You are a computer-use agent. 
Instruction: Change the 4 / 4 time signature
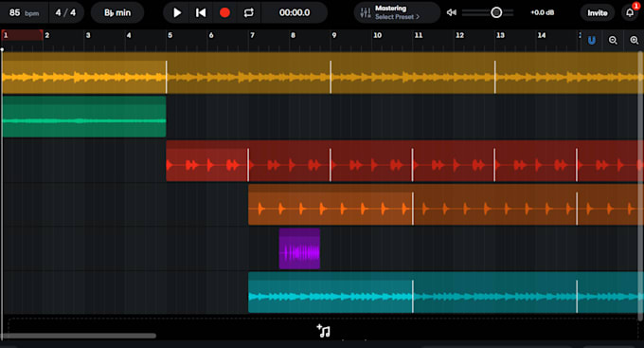point(65,12)
